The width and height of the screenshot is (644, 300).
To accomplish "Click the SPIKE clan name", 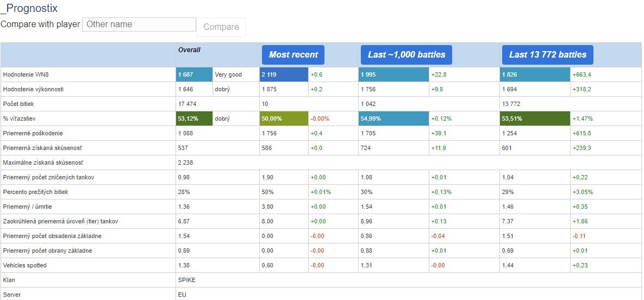I will coord(187,280).
